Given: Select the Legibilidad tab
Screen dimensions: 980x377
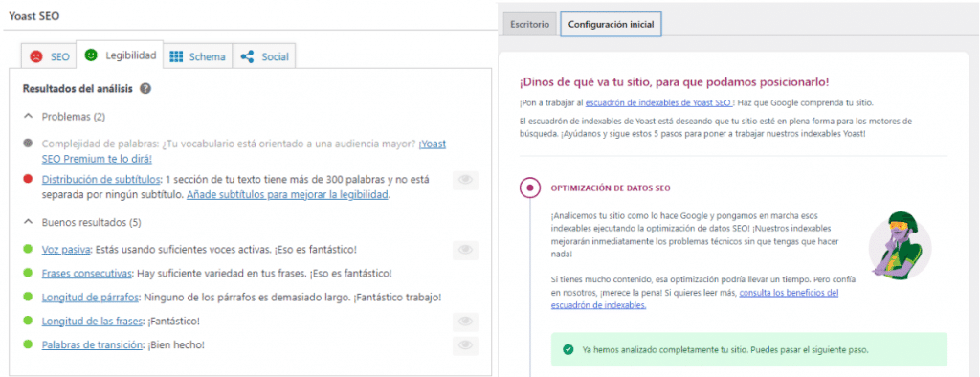Looking at the screenshot, I should (120, 55).
